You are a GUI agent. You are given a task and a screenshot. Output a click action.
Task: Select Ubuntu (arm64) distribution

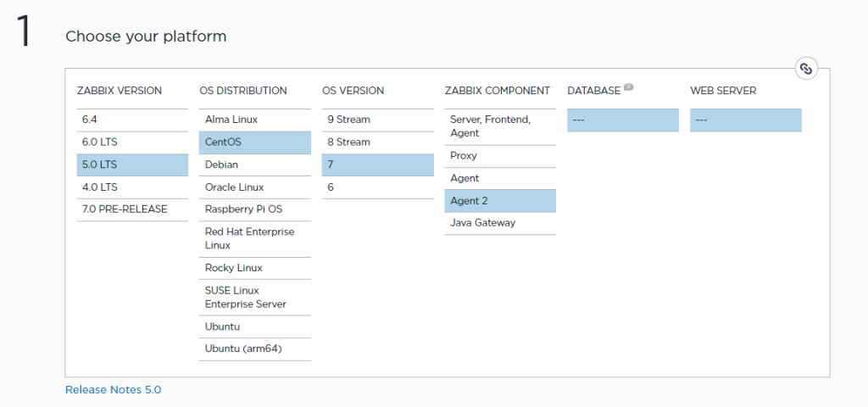pos(254,348)
